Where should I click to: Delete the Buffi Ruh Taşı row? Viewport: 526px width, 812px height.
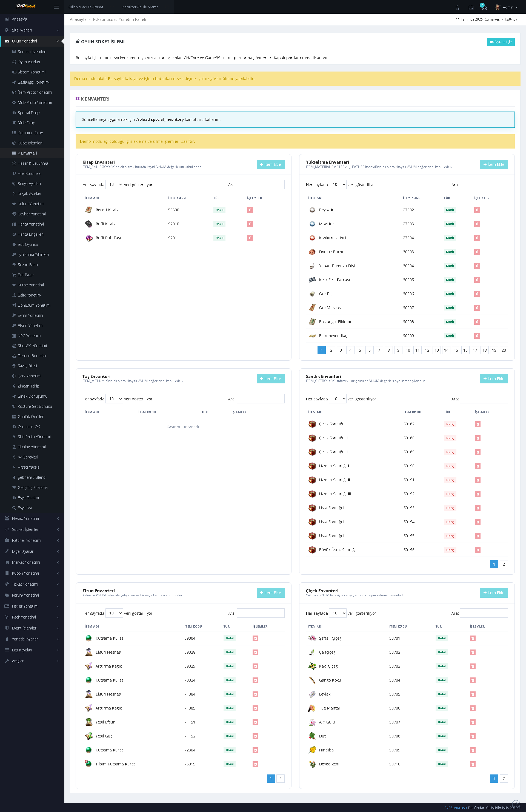pyautogui.click(x=250, y=238)
